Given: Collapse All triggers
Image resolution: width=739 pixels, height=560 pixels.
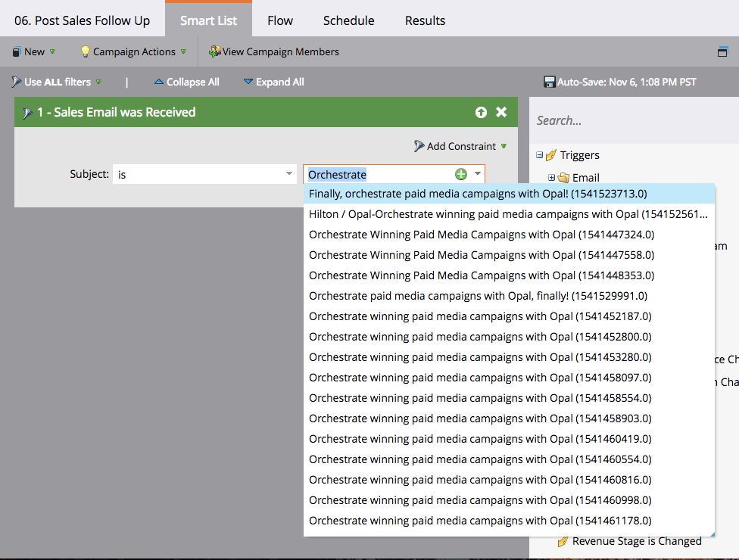Looking at the screenshot, I should 187,82.
